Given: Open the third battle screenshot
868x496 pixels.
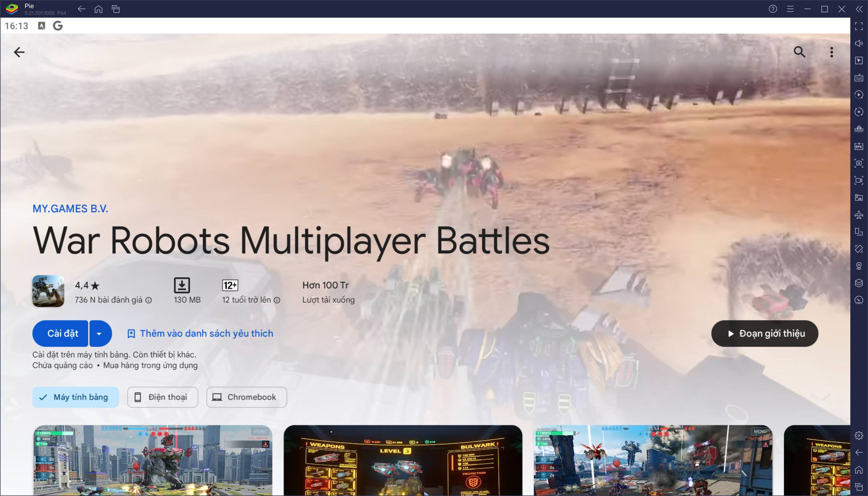Looking at the screenshot, I should click(653, 460).
